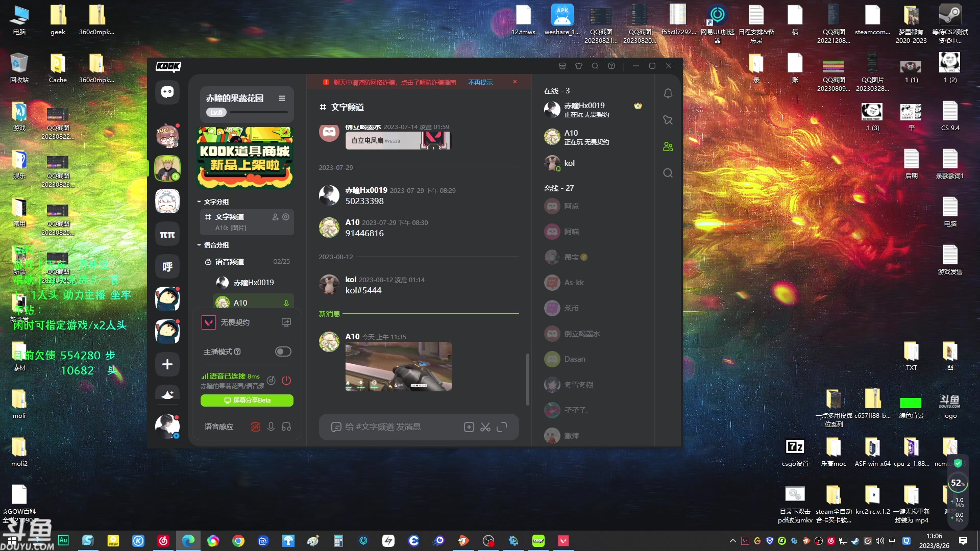This screenshot has width=980, height=551.
Task: Click the search icon in KOOK title bar
Action: (x=595, y=66)
